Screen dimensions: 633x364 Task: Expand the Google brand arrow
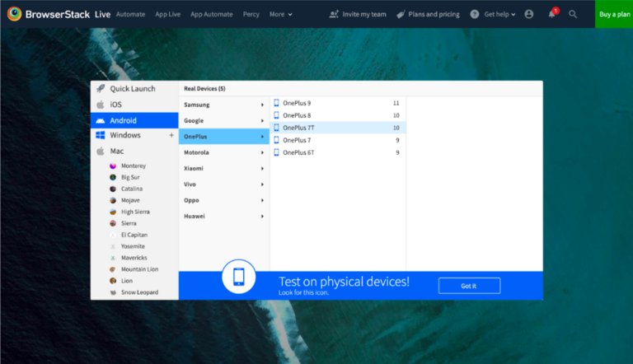[x=262, y=121]
